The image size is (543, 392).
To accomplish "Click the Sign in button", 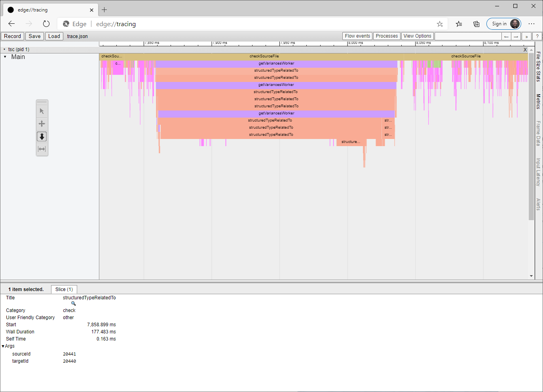I will (x=503, y=24).
